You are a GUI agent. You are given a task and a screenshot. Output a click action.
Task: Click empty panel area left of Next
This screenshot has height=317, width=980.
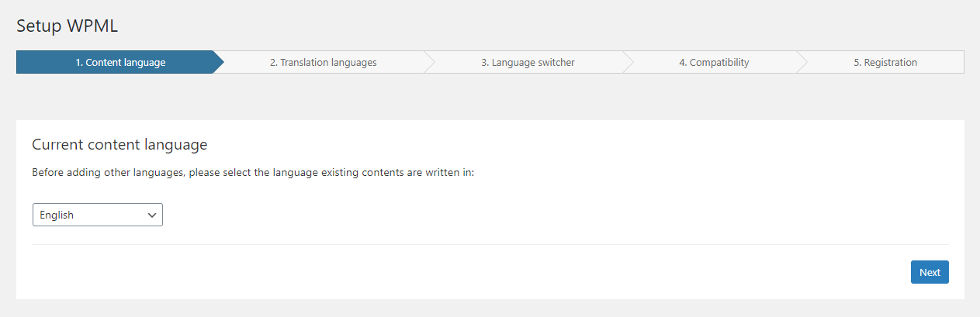click(x=466, y=272)
